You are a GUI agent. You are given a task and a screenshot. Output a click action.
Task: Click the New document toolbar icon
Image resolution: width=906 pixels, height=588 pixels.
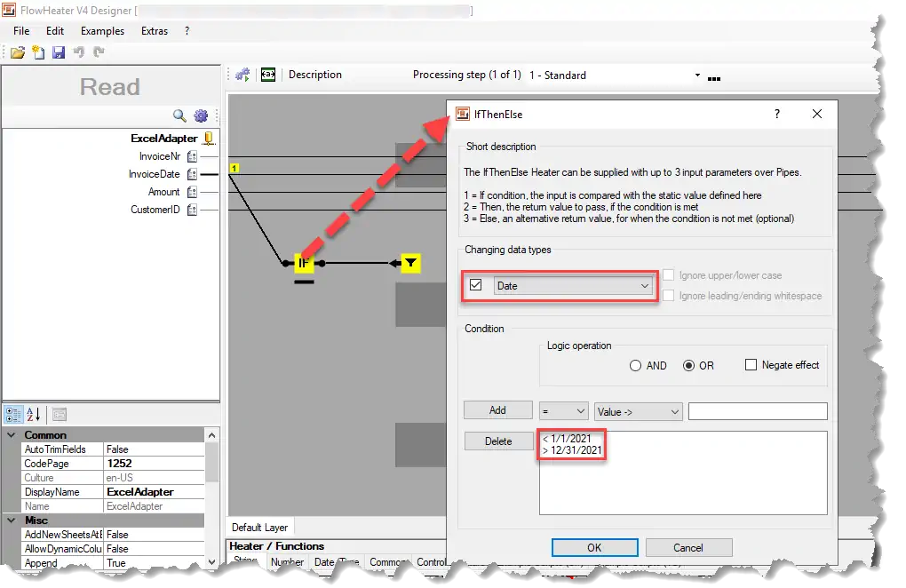pos(37,53)
